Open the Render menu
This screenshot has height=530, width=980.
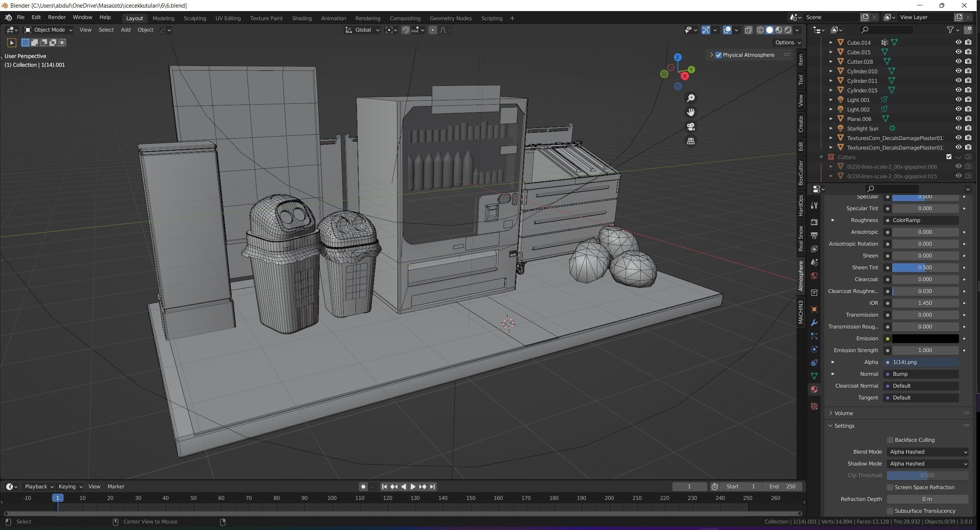coord(57,17)
